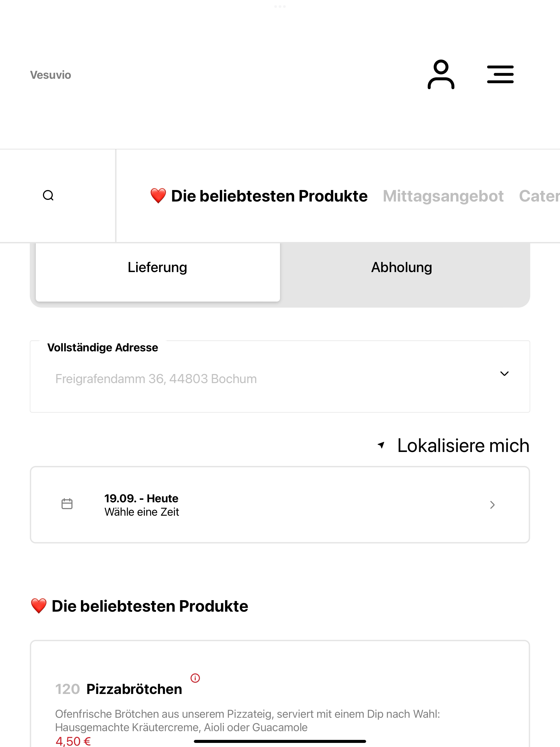Open the user account profile icon
The width and height of the screenshot is (560, 747).
pos(441,75)
